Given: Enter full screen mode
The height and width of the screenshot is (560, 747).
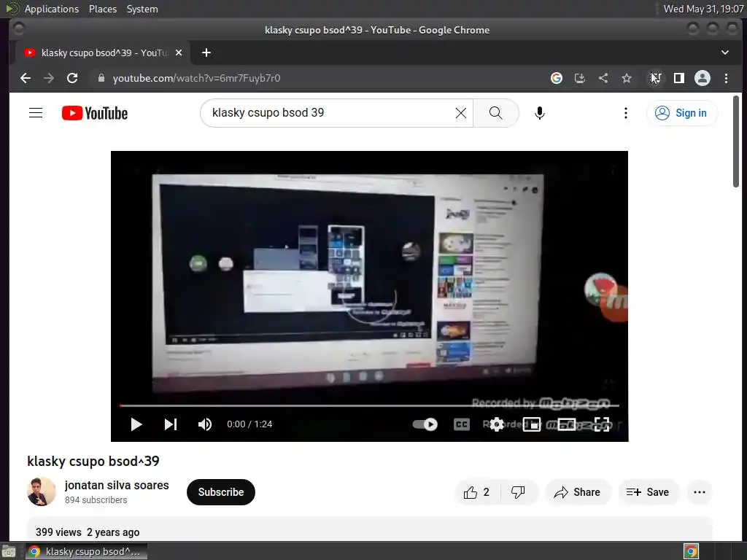Looking at the screenshot, I should (602, 424).
